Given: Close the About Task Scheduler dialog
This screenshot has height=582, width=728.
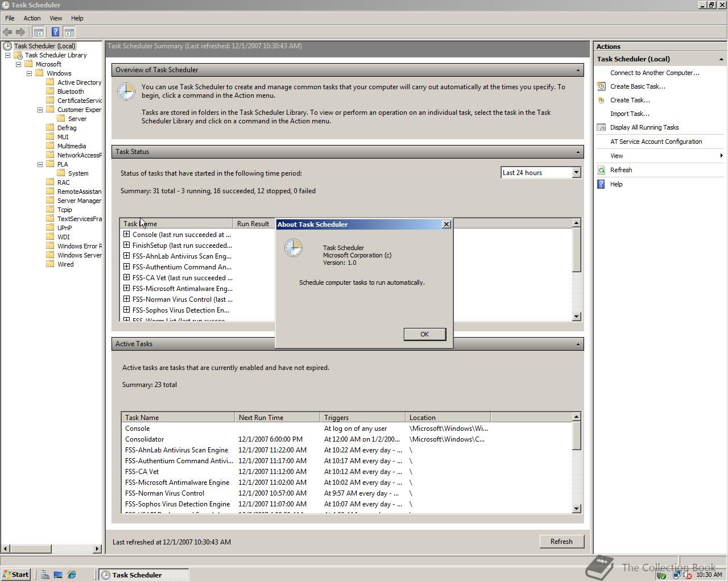Looking at the screenshot, I should click(446, 224).
